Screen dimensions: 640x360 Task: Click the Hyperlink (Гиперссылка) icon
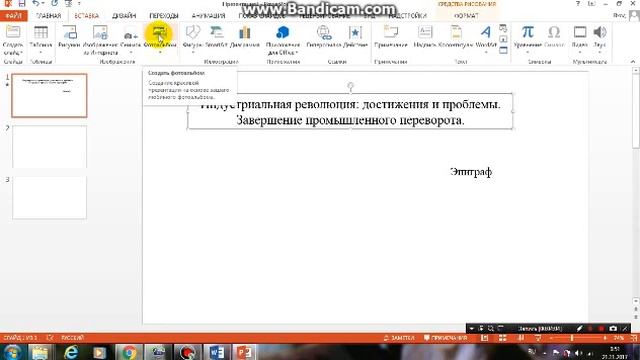(324, 32)
